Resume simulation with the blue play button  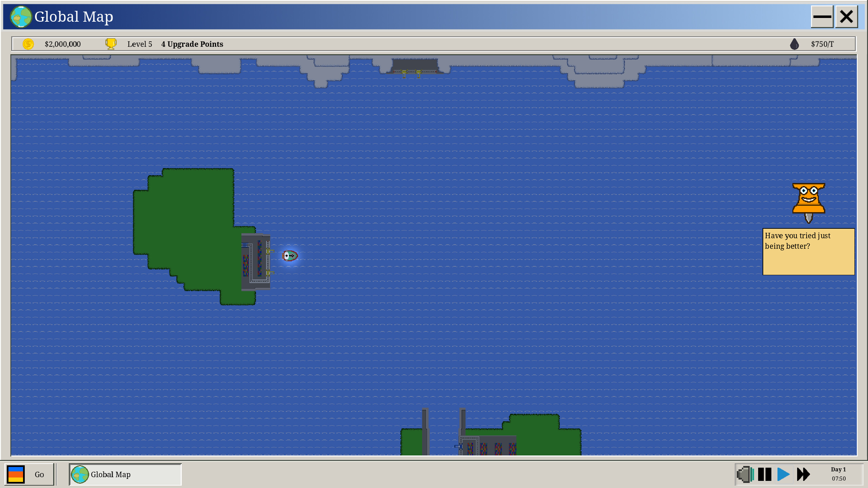coord(784,474)
